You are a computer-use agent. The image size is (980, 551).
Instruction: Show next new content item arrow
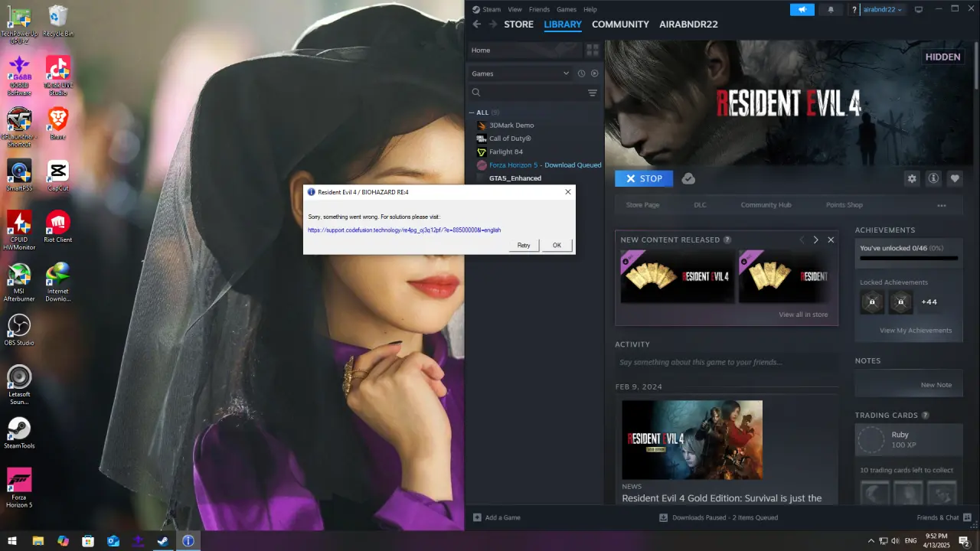[x=816, y=240]
